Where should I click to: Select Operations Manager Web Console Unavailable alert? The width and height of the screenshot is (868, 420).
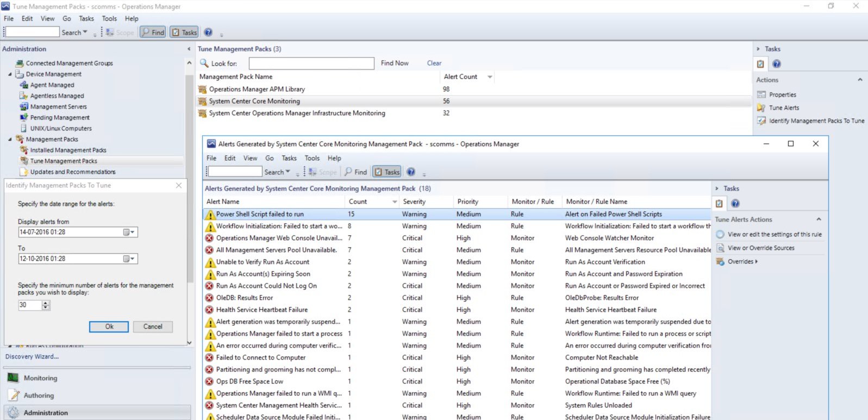click(x=457, y=238)
